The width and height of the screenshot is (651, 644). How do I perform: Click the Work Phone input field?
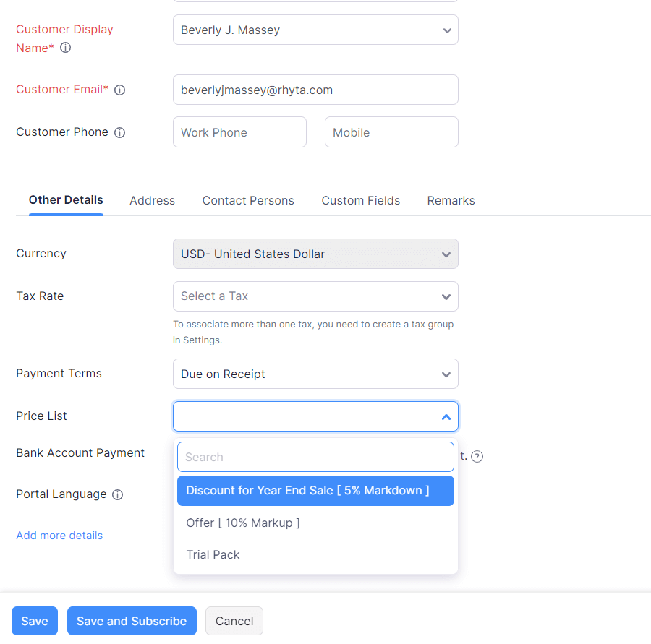click(x=239, y=132)
